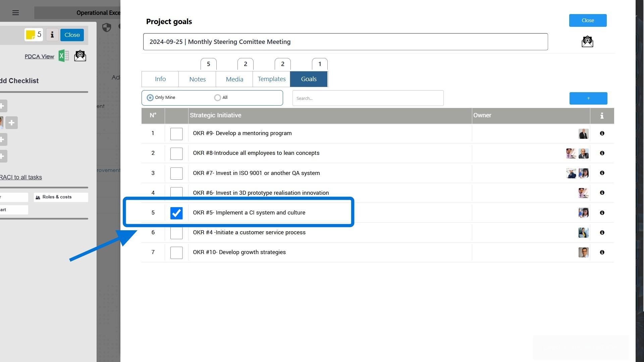644x362 pixels.
Task: Click the Excel export icon
Action: click(64, 56)
